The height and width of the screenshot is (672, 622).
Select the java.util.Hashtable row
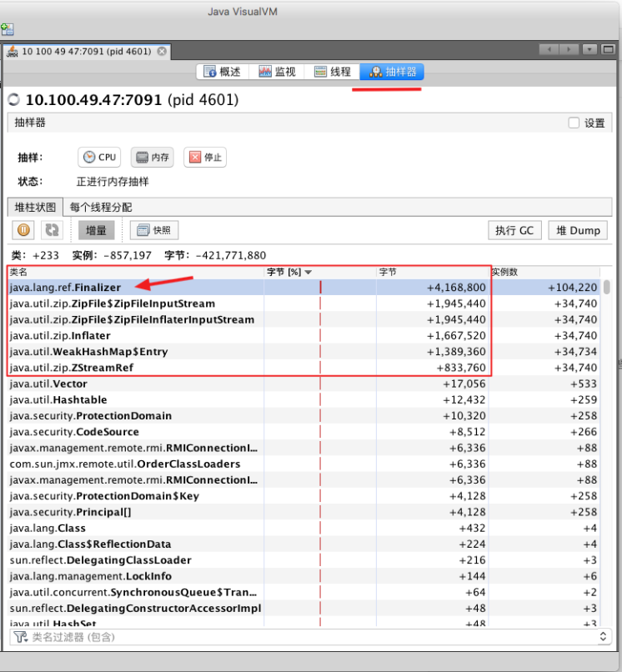[303, 399]
